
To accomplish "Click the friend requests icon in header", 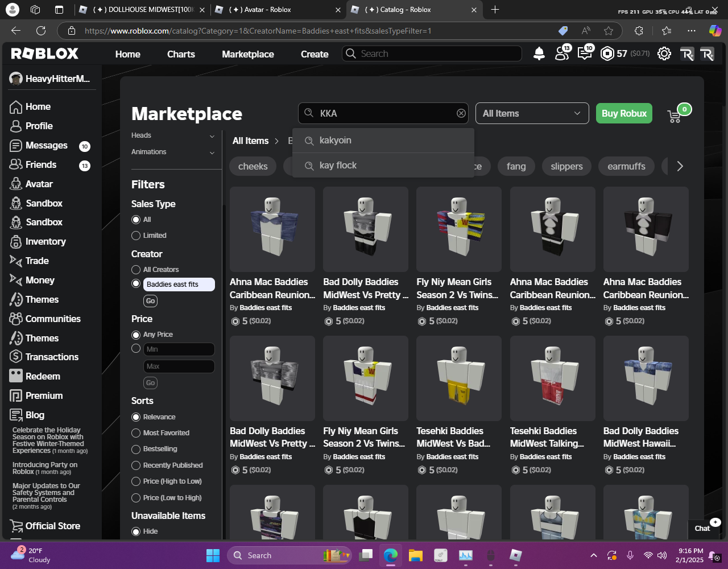I will coord(561,54).
